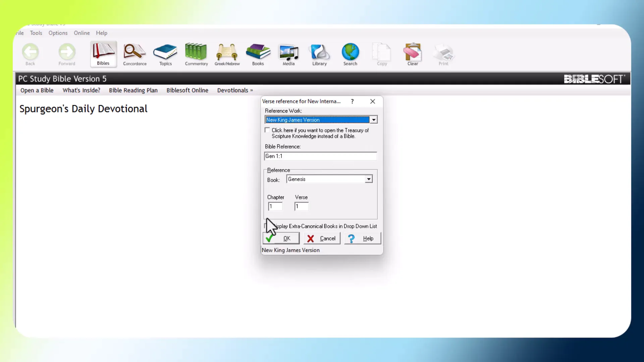Enable the Treasury of Scripture Knowledge checkbox
The width and height of the screenshot is (644, 362).
pyautogui.click(x=267, y=130)
